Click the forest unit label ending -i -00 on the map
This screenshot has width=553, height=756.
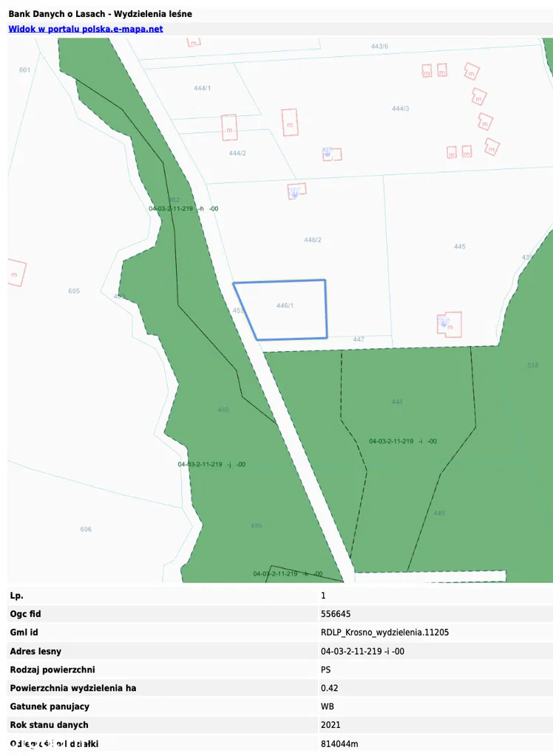(403, 441)
